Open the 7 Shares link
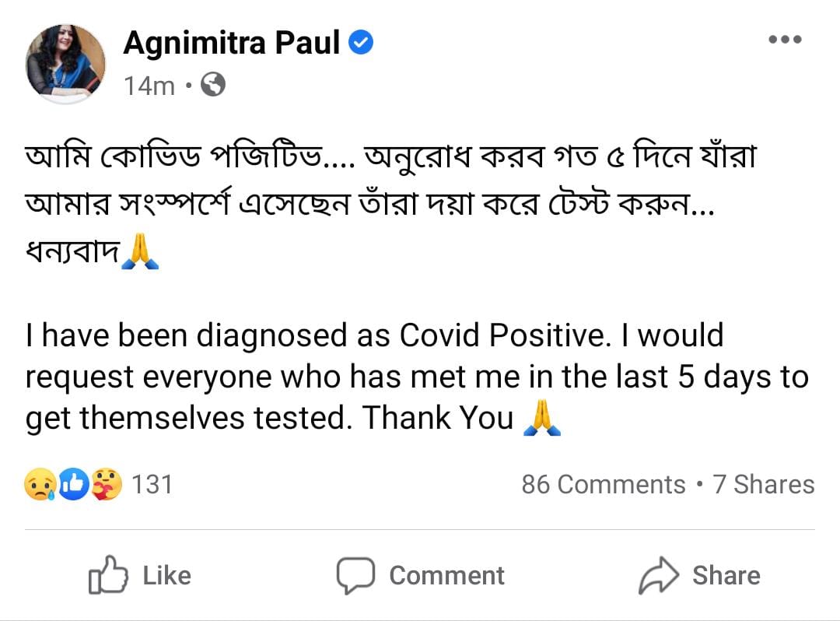This screenshot has height=621, width=840. point(764,484)
